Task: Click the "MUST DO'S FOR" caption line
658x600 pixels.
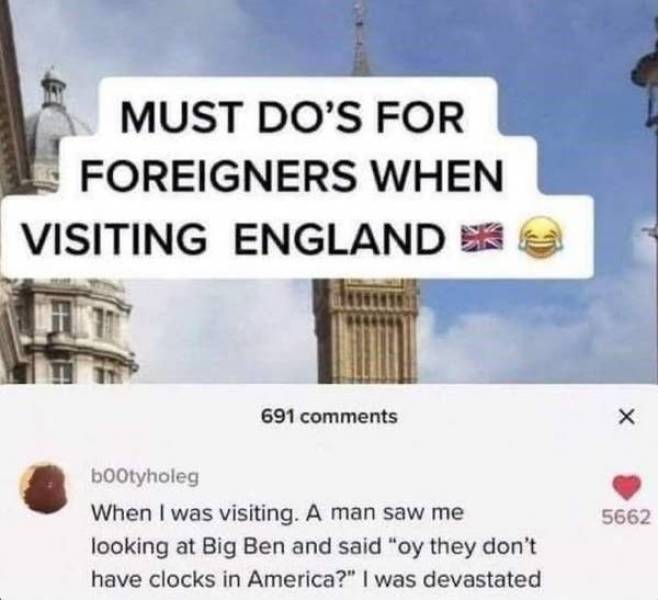Action: 292,117
